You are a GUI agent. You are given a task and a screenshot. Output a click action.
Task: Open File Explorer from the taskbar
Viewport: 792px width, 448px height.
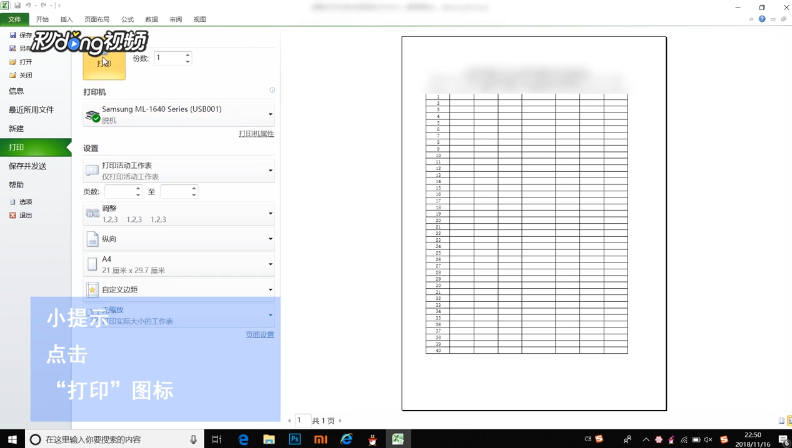pyautogui.click(x=269, y=439)
